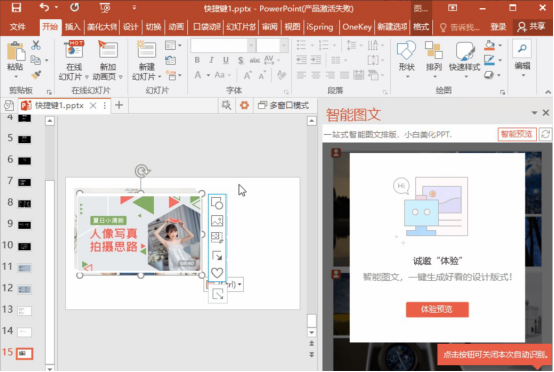The width and height of the screenshot is (554, 372).
Task: Open the Shapes (形状) gallery
Action: tap(406, 60)
